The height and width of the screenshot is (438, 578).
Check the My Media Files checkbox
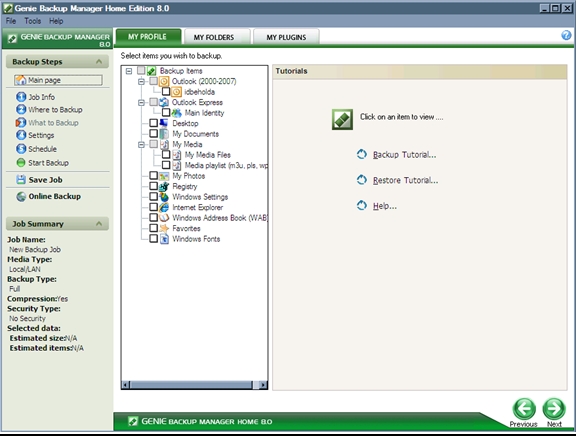166,154
